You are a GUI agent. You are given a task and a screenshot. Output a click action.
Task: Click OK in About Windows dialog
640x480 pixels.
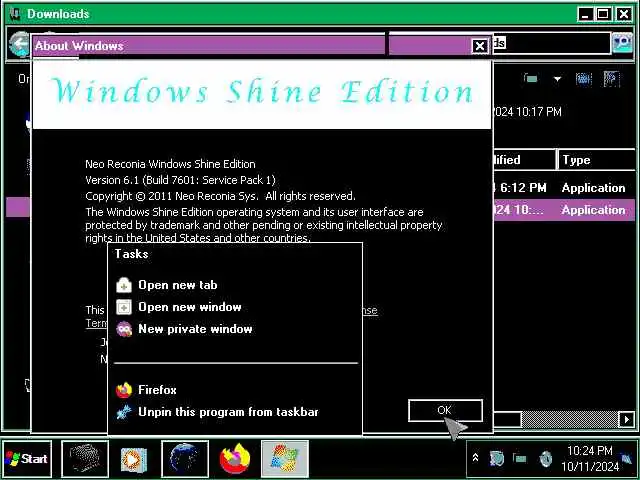click(445, 410)
